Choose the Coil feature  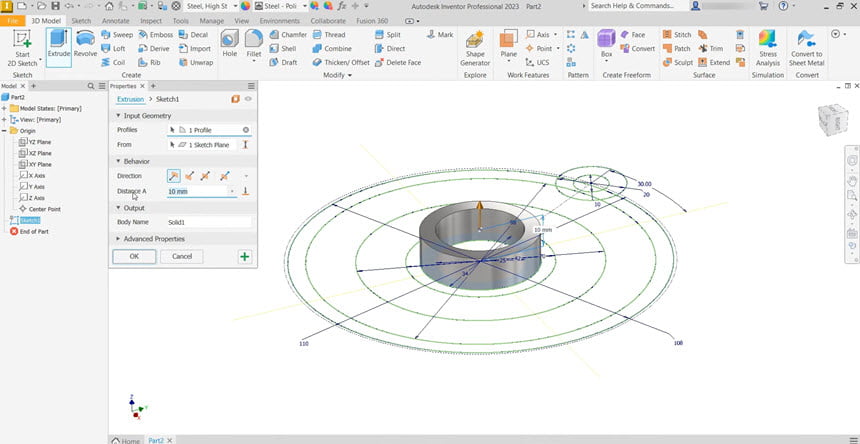(x=114, y=62)
